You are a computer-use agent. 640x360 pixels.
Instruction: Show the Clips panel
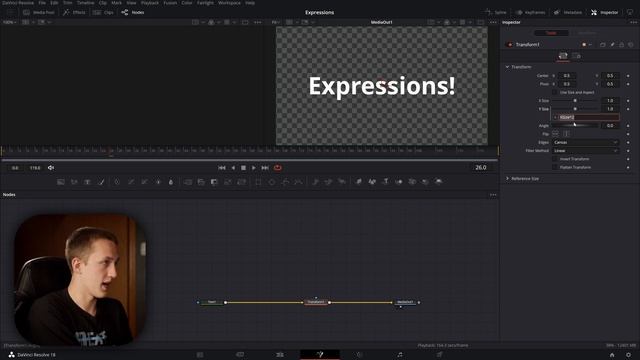tap(103, 12)
